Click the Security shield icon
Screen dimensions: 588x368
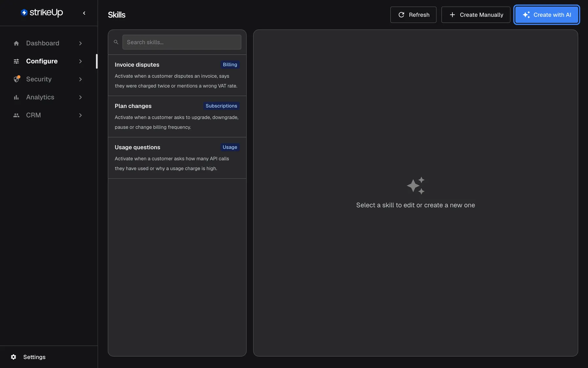(x=17, y=79)
